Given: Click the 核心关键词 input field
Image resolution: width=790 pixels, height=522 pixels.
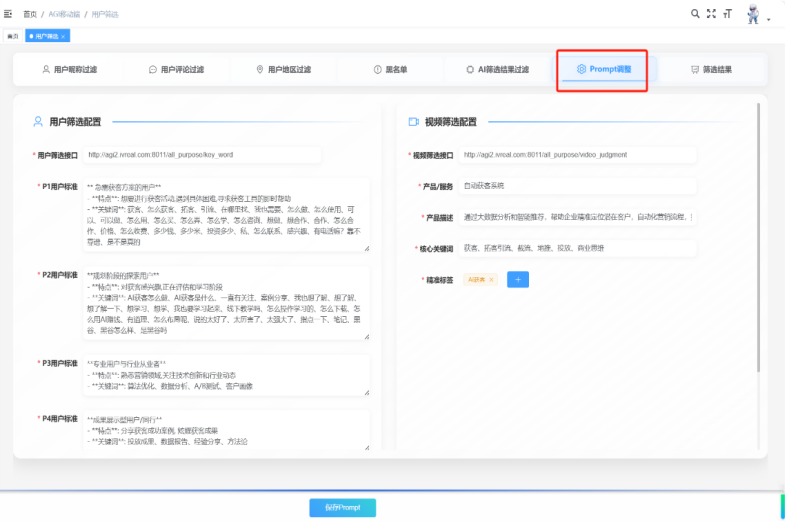Looking at the screenshot, I should (x=577, y=248).
